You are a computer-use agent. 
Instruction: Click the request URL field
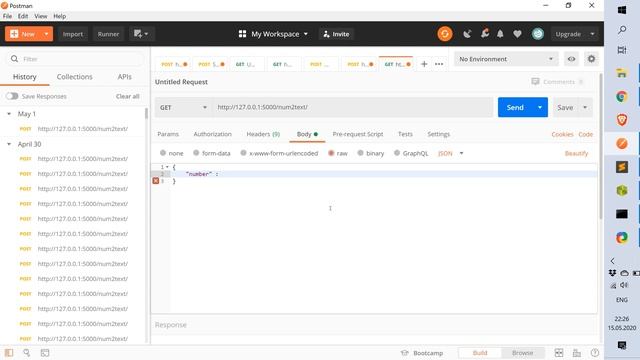pos(353,107)
